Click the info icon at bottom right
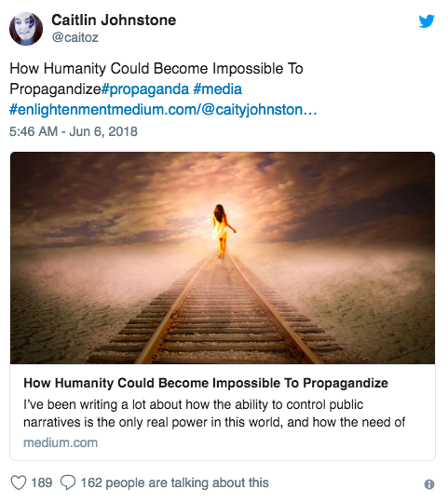This screenshot has width=448, height=503. point(429,484)
